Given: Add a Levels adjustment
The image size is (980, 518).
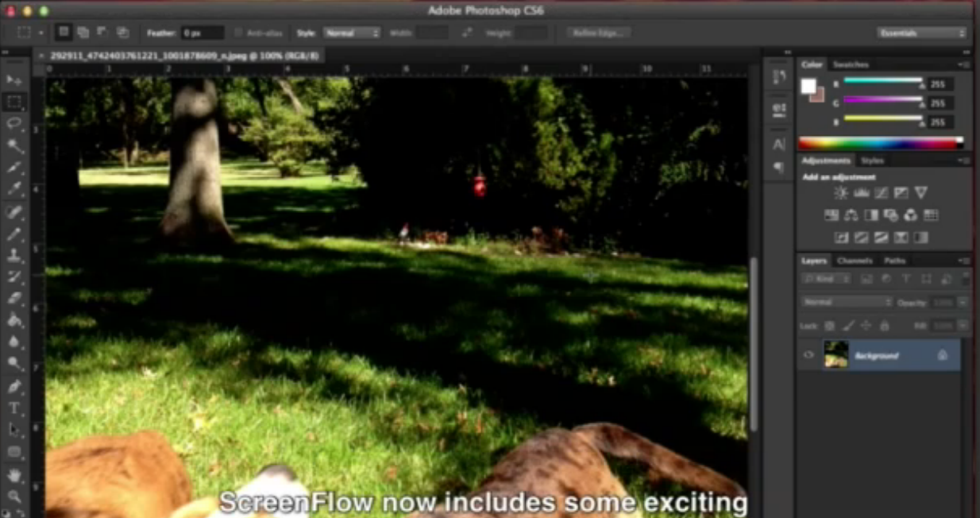Looking at the screenshot, I should point(861,193).
